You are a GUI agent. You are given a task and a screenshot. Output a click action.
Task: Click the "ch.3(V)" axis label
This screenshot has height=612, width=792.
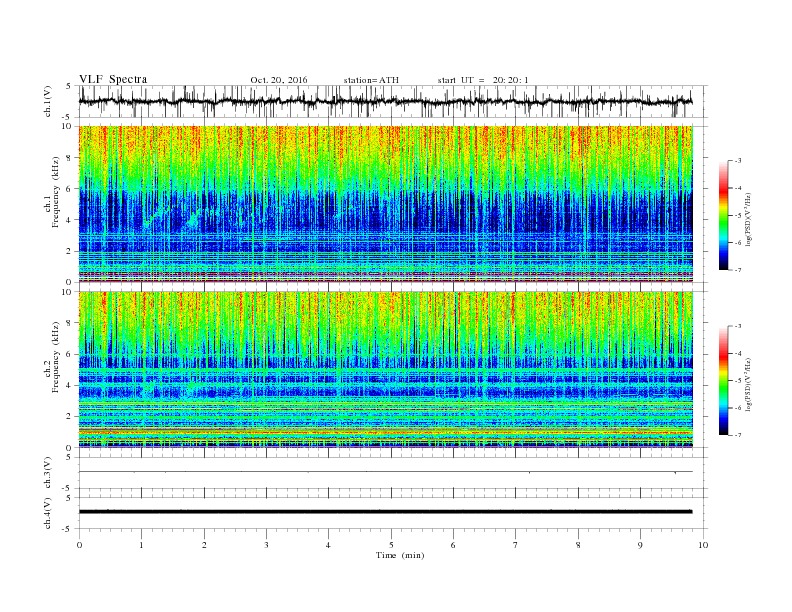[48, 473]
